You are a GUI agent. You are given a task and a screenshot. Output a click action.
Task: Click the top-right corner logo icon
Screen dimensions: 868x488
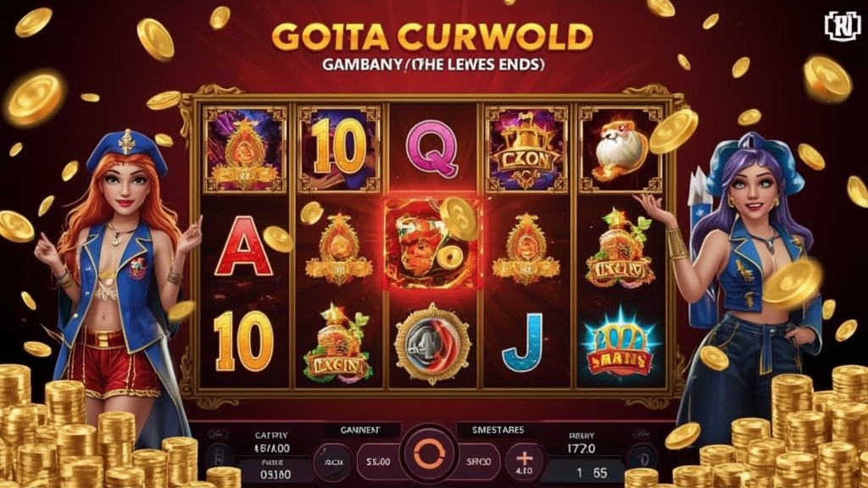tap(842, 25)
